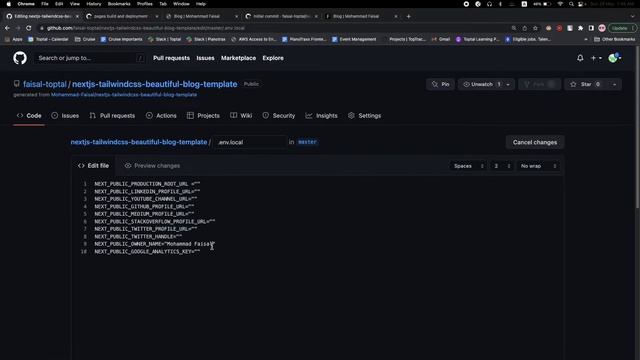Screen dimensions: 640x360
Task: Open the Insights tab
Action: pos(322,116)
